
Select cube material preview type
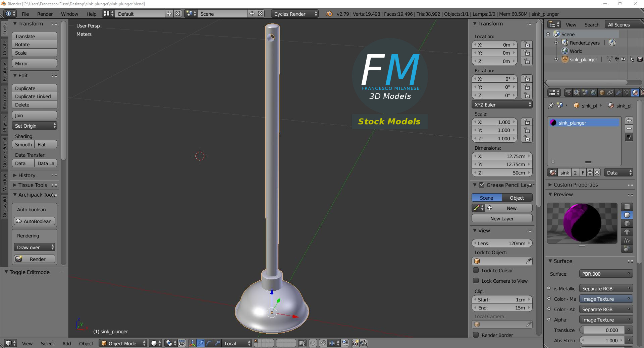627,224
